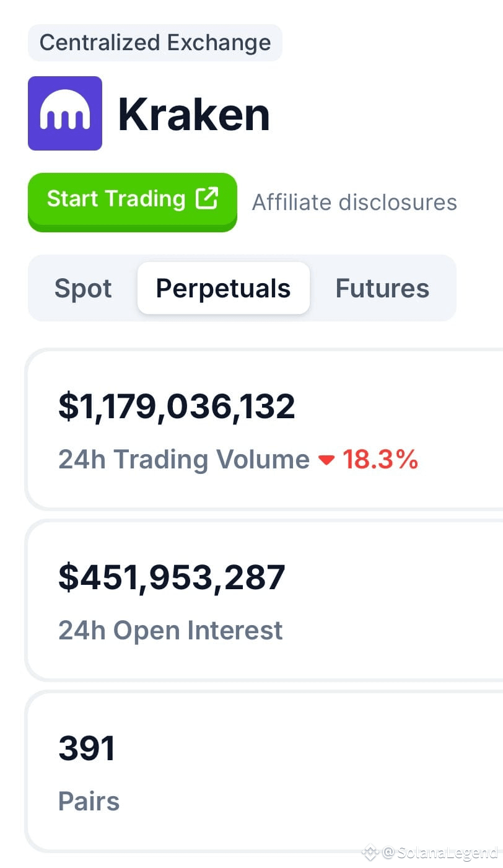This screenshot has width=503, height=868.
Task: Open the Affiliate disclosures link
Action: click(x=354, y=202)
